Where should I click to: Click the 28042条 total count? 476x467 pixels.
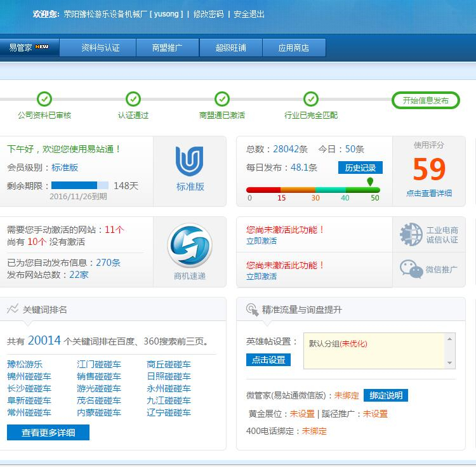point(290,149)
